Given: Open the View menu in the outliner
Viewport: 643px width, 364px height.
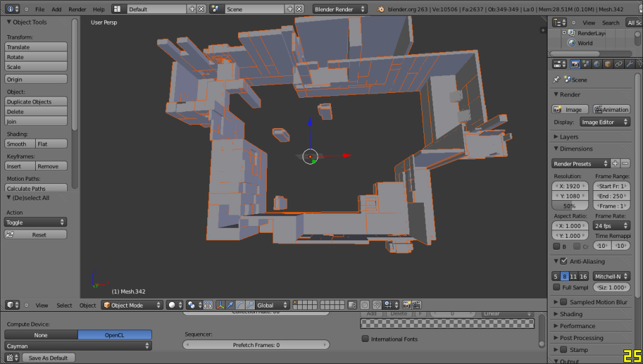Looking at the screenshot, I should (x=588, y=21).
